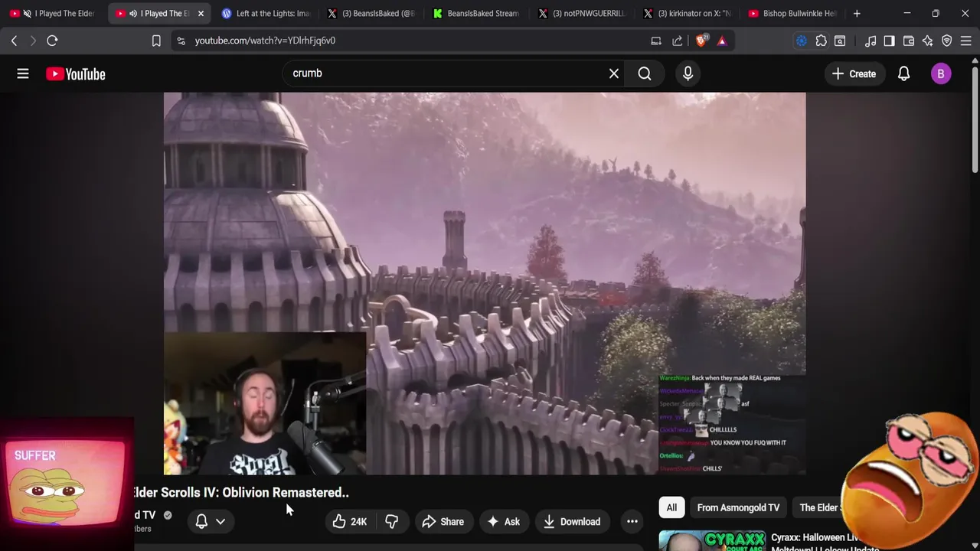Image resolution: width=980 pixels, height=551 pixels.
Task: Bookmark this page with the bookmark icon
Action: [156, 41]
